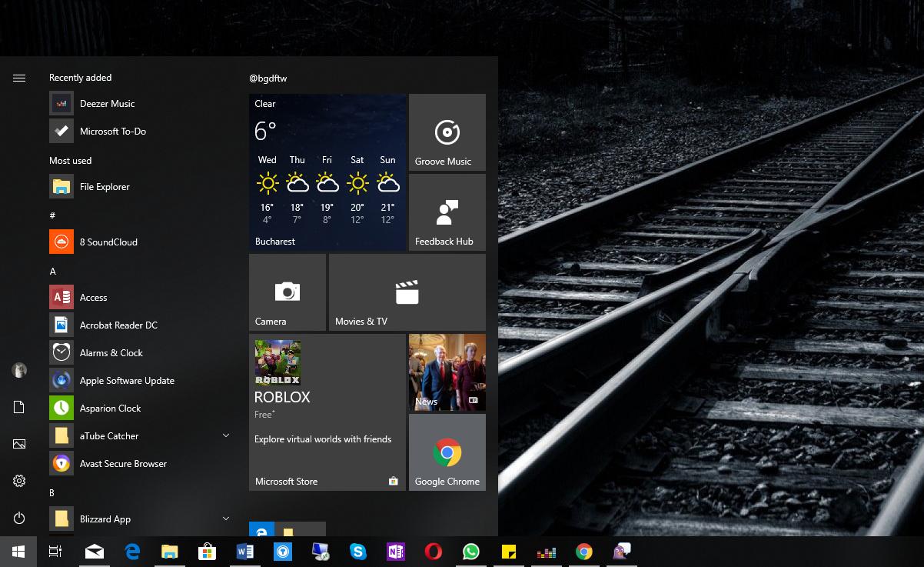924x567 pixels.
Task: Select the Recently added heading
Action: [81, 78]
